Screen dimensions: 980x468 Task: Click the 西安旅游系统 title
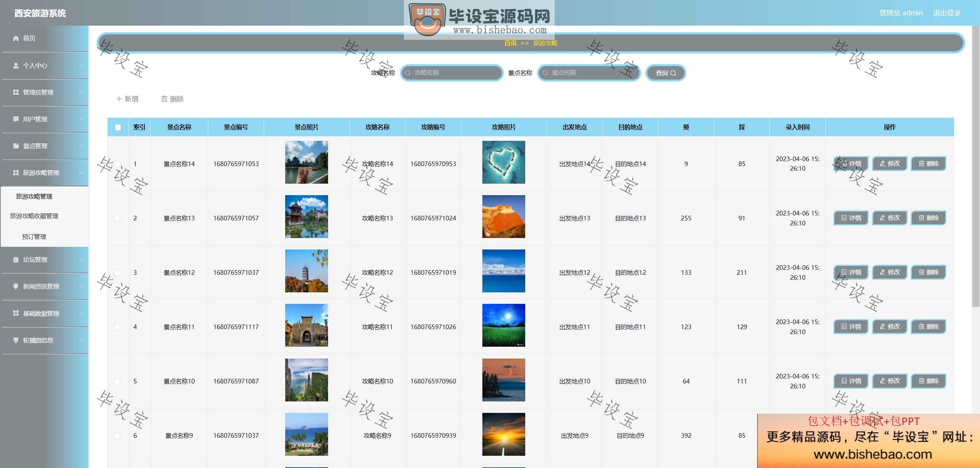[x=40, y=13]
